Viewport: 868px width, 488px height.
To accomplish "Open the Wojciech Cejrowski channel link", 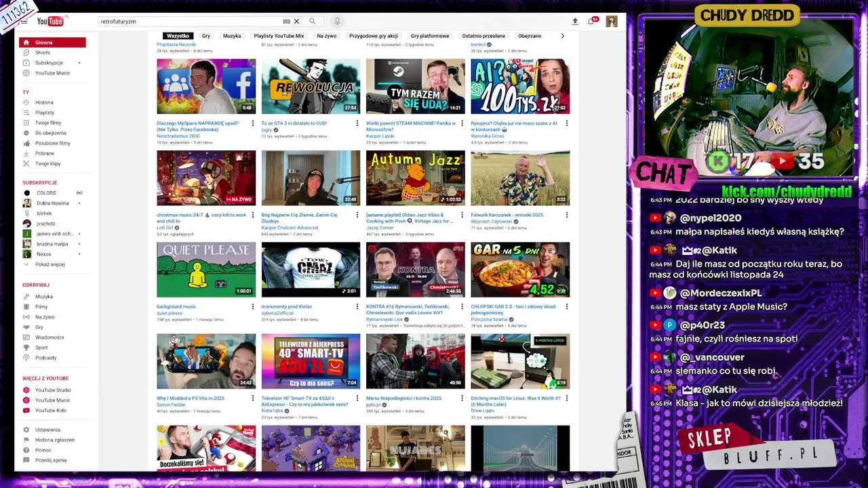I will point(492,221).
